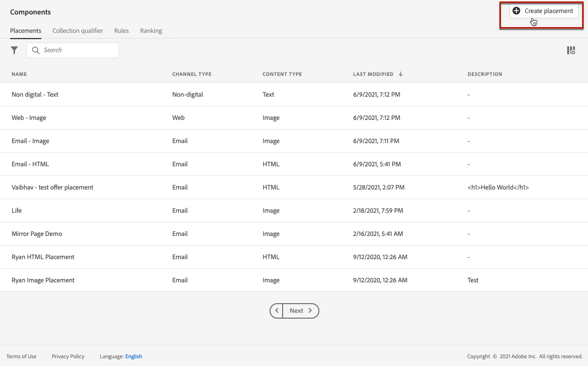The image size is (588, 366).
Task: Open the filter funnel icon
Action: [15, 50]
